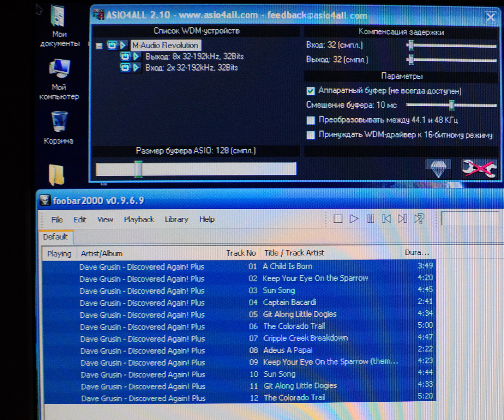Toggle power icon on M-Audio Revolution device
The image size is (504, 420).
[112, 45]
